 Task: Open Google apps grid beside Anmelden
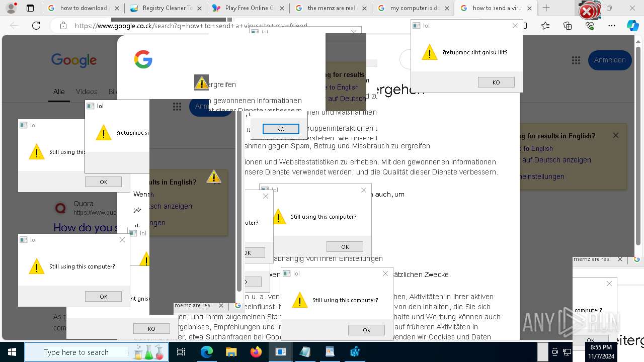(x=576, y=60)
